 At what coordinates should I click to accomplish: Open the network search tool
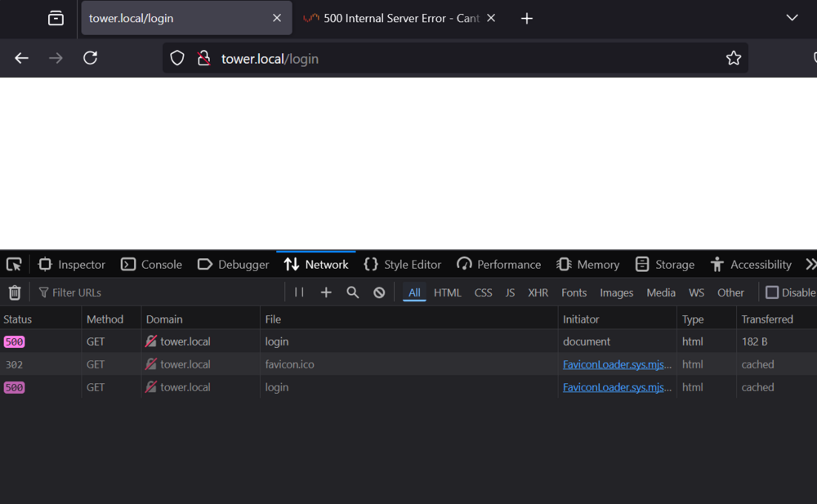point(353,293)
